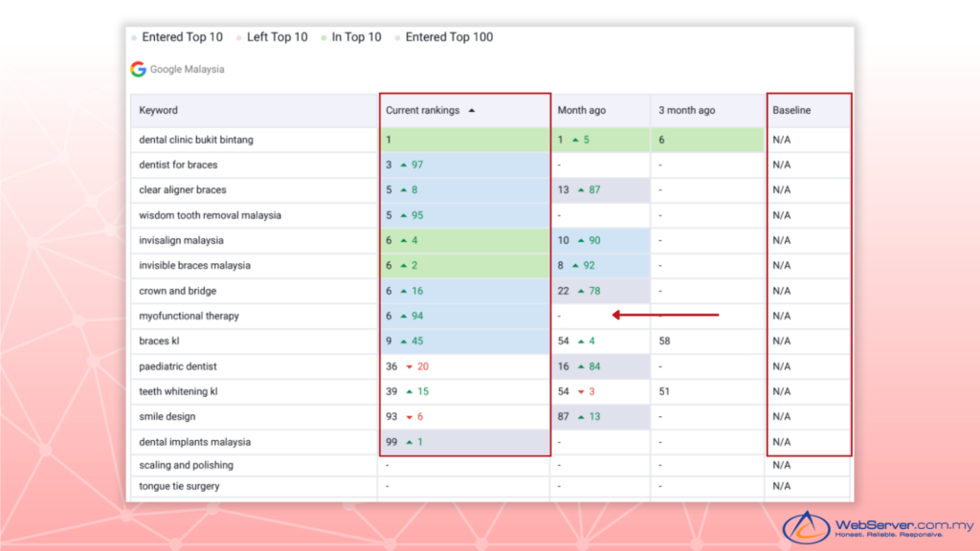Click current ranking 6 up 16 cell
The width and height of the screenshot is (980, 551).
click(x=464, y=291)
